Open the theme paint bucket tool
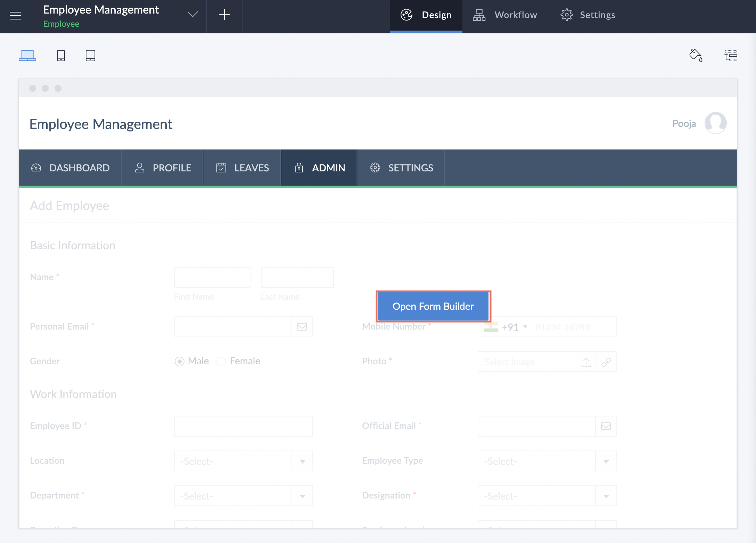The image size is (756, 543). coord(696,56)
